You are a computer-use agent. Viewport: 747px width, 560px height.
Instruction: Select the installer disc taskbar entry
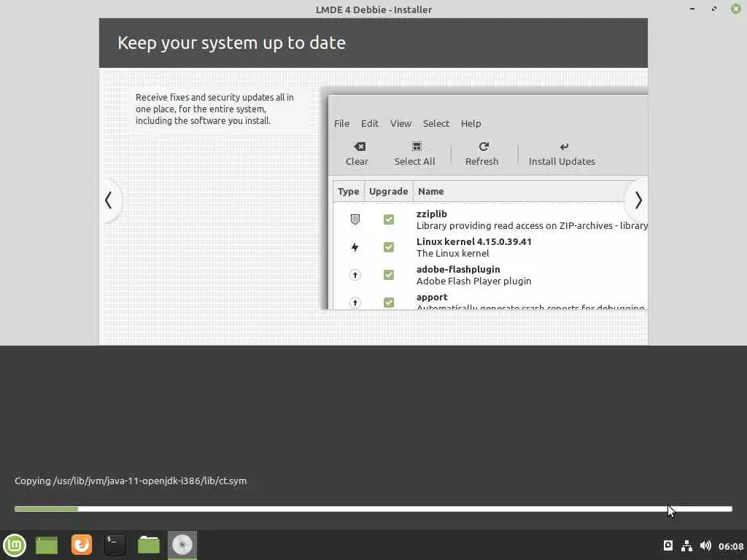[182, 545]
